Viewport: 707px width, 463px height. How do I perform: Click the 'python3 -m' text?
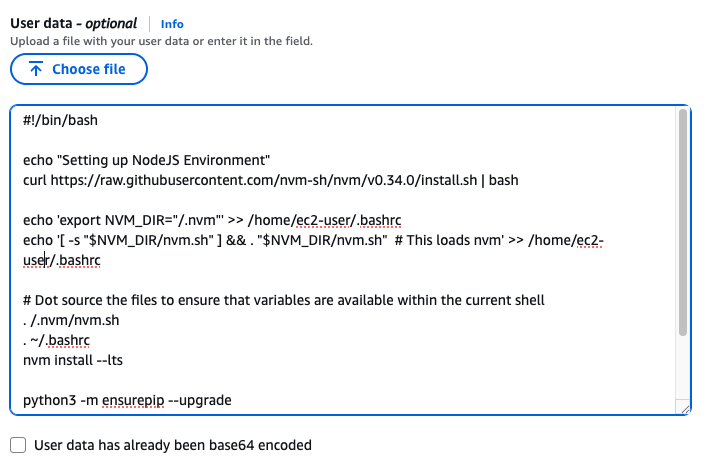[60, 400]
